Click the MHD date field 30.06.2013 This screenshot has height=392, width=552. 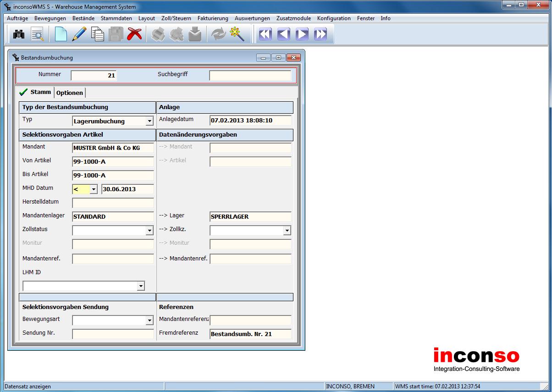pyautogui.click(x=128, y=189)
